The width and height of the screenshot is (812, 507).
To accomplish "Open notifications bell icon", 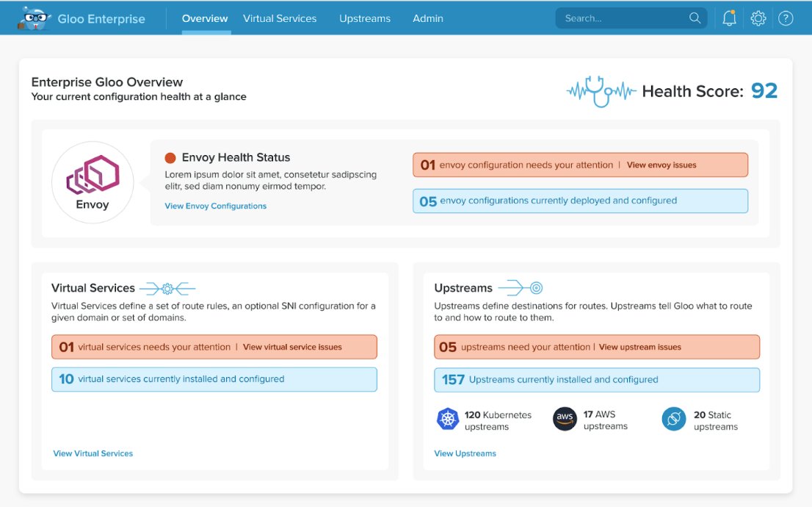I will [729, 18].
